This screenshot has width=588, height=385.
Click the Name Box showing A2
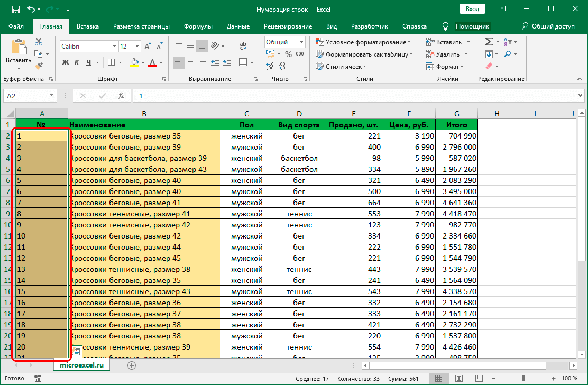coord(25,96)
